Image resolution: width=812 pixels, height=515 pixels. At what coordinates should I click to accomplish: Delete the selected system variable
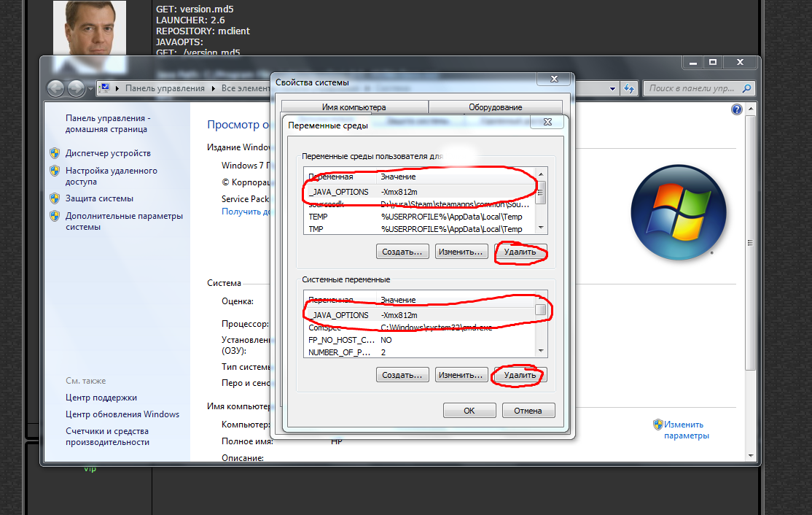[x=520, y=375]
